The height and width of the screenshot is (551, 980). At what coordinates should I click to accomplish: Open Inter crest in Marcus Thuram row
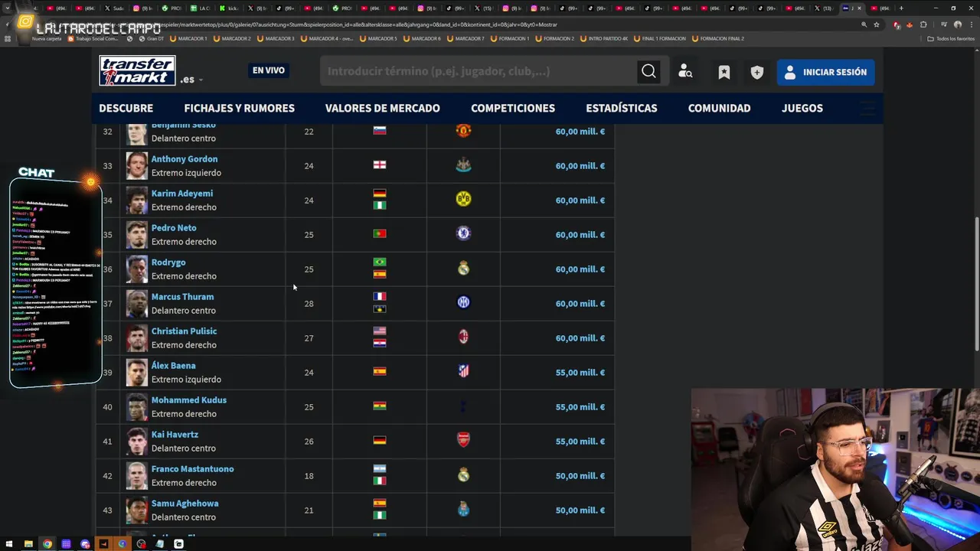tap(463, 303)
